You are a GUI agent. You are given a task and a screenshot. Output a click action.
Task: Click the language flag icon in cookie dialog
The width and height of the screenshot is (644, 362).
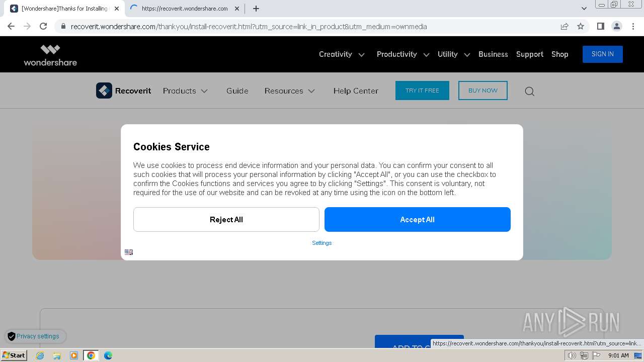129,252
